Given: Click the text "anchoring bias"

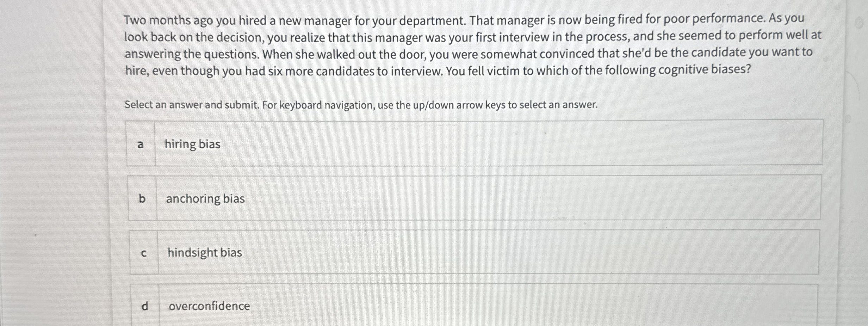Looking at the screenshot, I should pyautogui.click(x=205, y=199).
